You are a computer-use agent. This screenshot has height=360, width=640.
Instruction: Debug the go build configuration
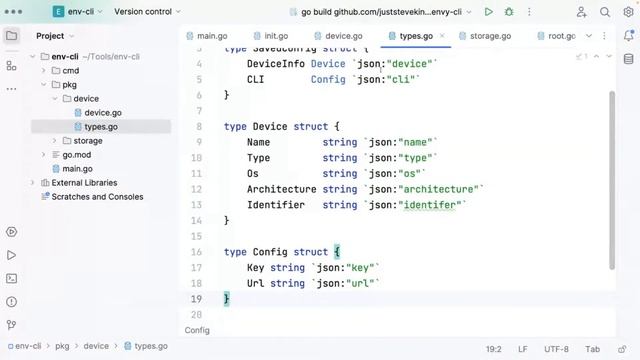pyautogui.click(x=509, y=12)
